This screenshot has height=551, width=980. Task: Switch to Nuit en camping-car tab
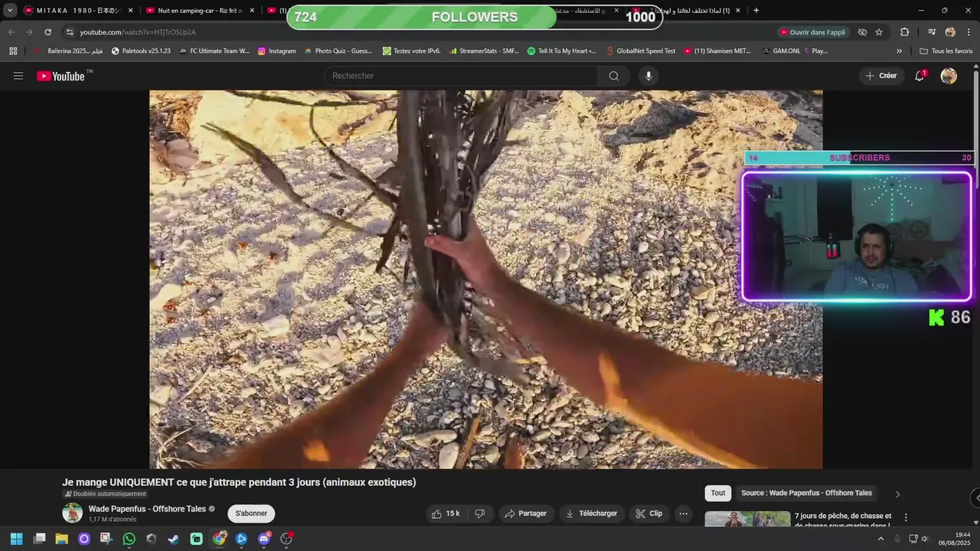(x=201, y=11)
